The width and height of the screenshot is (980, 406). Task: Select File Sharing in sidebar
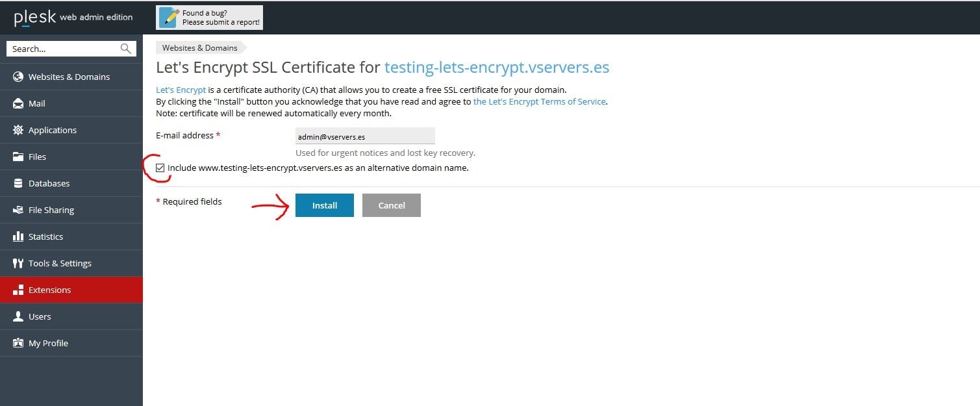click(x=71, y=210)
